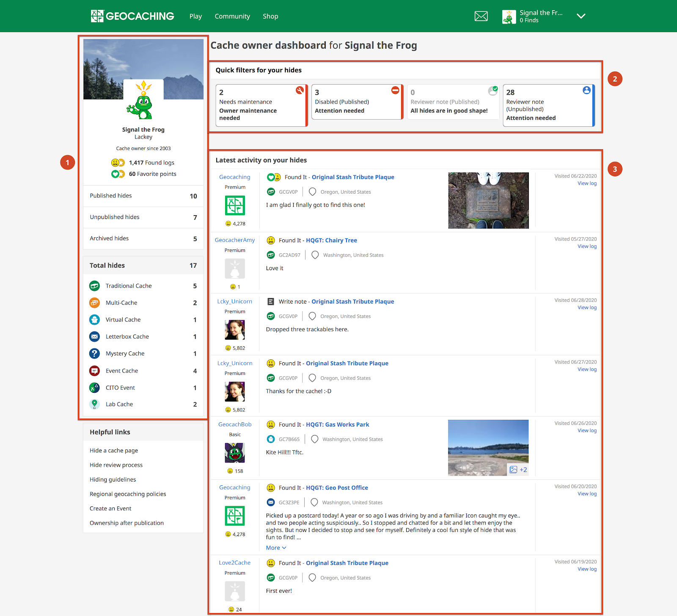The width and height of the screenshot is (677, 616).
Task: Open GeocacherAmy's profile link
Action: (x=235, y=240)
